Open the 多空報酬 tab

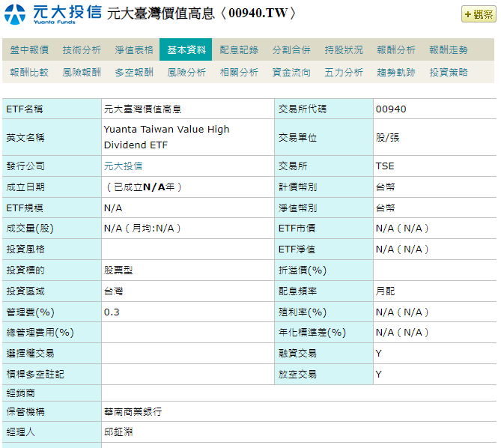point(134,73)
